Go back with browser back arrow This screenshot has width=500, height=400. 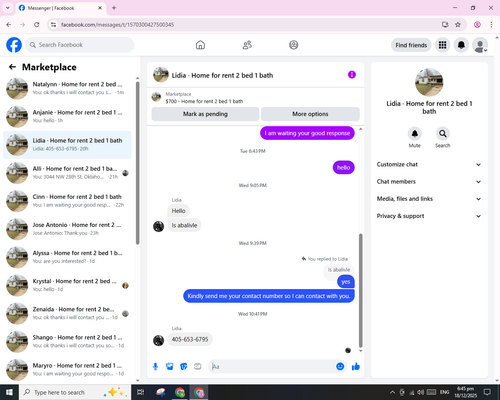9,25
